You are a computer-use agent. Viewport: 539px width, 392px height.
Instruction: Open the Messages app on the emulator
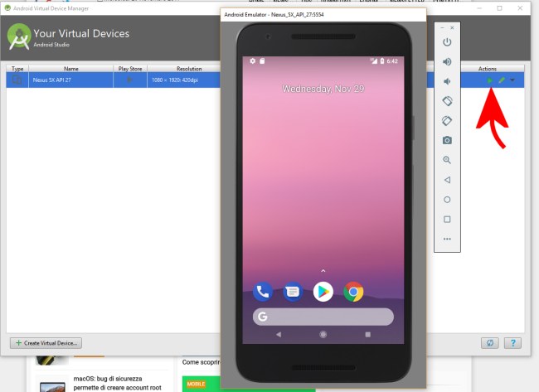(293, 292)
